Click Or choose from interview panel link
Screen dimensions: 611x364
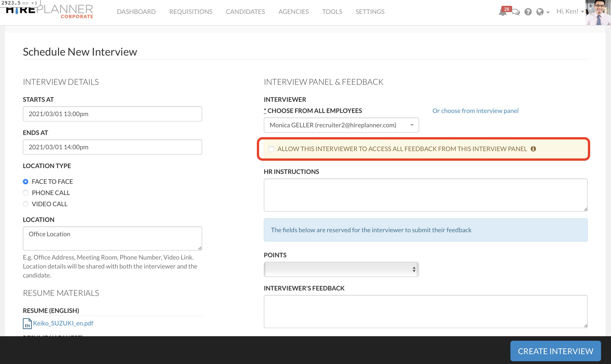[x=475, y=111]
